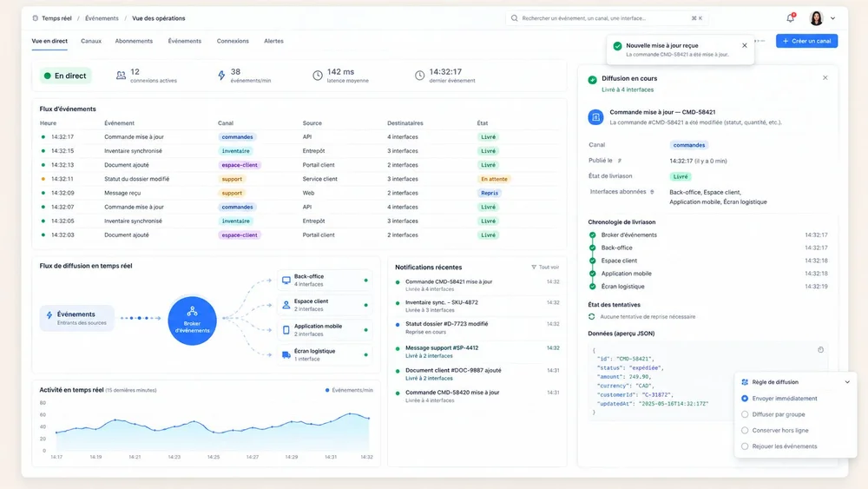Focus the event search field
Screen dimensions: 868x489
tap(607, 18)
